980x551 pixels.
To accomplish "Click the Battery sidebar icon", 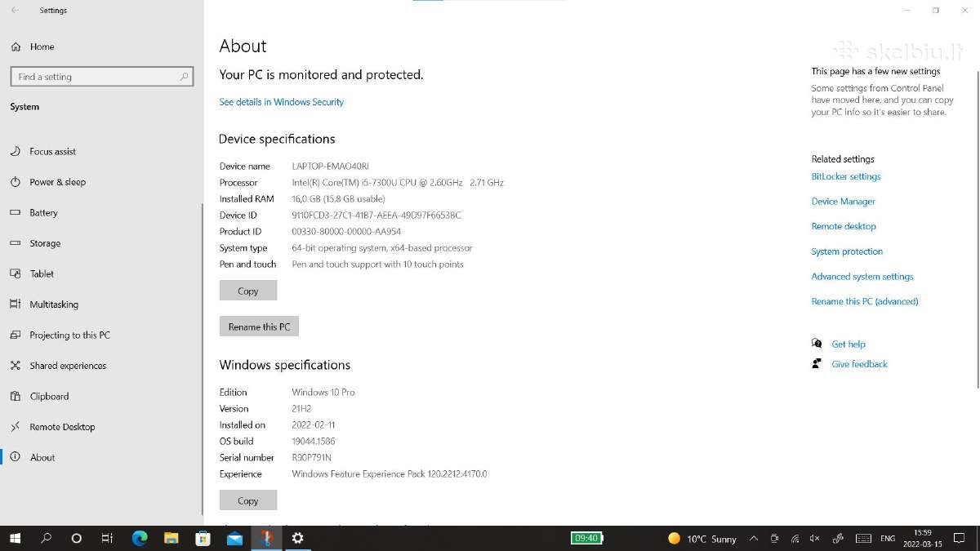I will [x=15, y=212].
